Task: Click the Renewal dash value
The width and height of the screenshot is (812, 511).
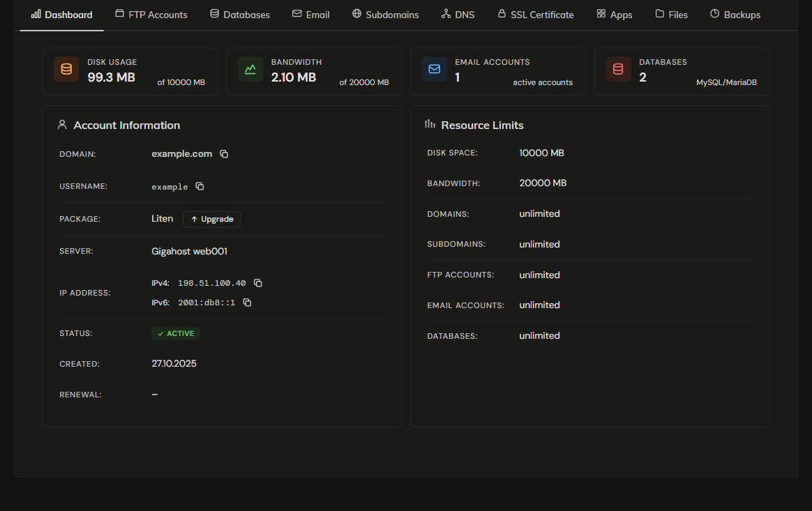Action: [x=155, y=395]
